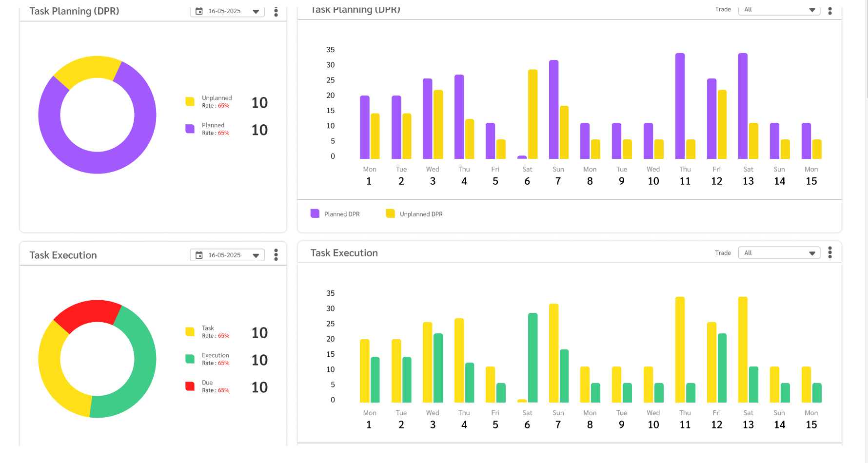
Task: Click 'Task' label in execution donut legend
Action: tap(208, 328)
